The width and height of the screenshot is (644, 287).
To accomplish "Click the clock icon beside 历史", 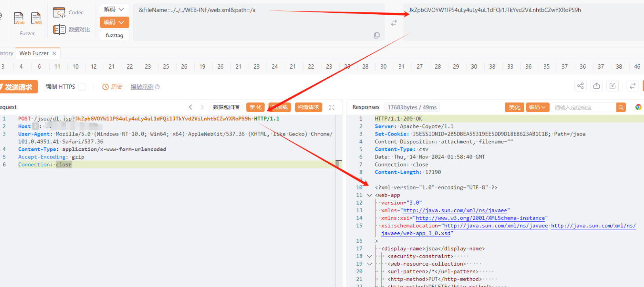I will (x=105, y=87).
